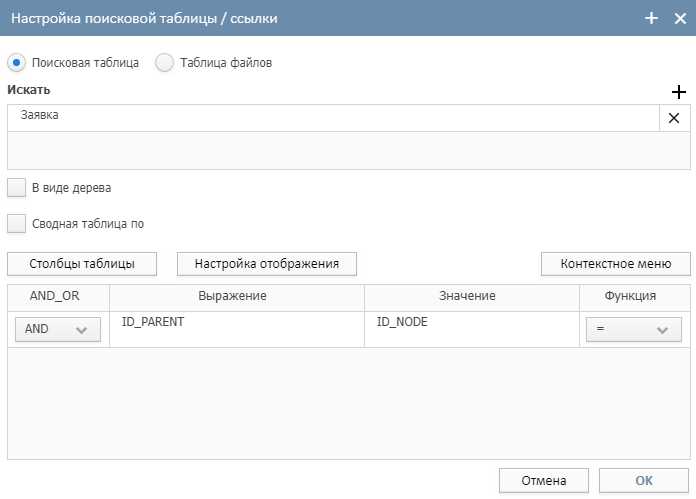Open the Столбцы таблицы settings

[82, 264]
